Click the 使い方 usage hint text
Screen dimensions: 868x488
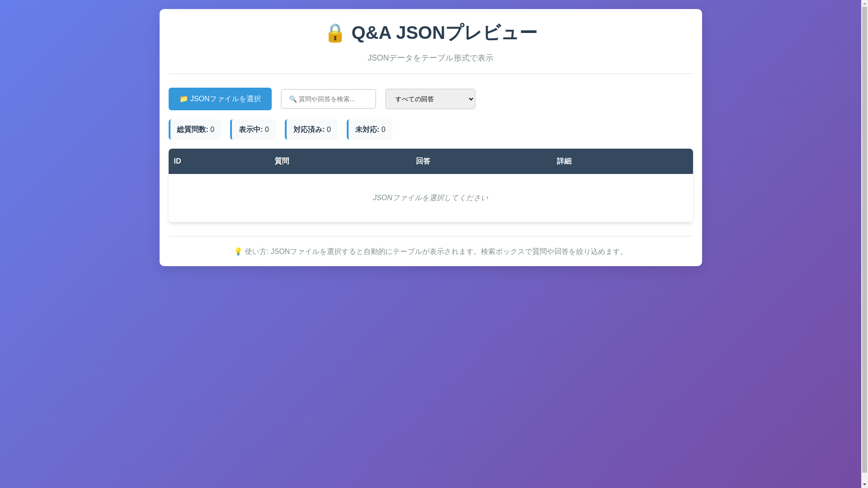(435, 252)
